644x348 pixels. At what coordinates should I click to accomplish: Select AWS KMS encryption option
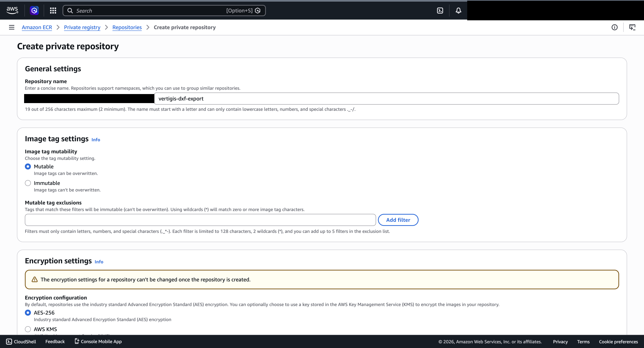click(x=28, y=329)
